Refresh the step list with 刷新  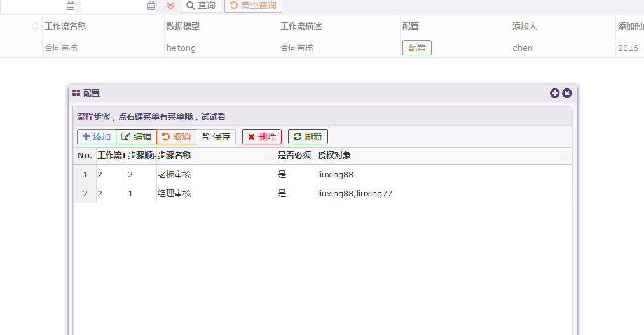point(308,137)
